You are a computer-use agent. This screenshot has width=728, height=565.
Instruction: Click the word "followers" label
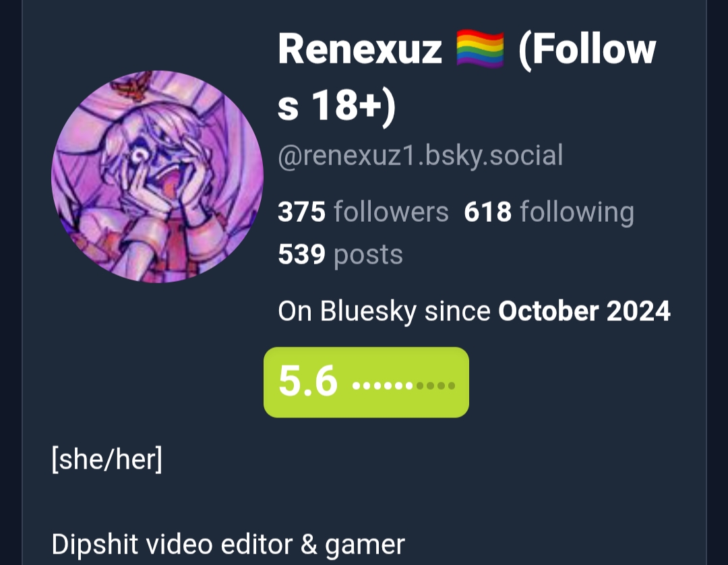click(x=391, y=212)
